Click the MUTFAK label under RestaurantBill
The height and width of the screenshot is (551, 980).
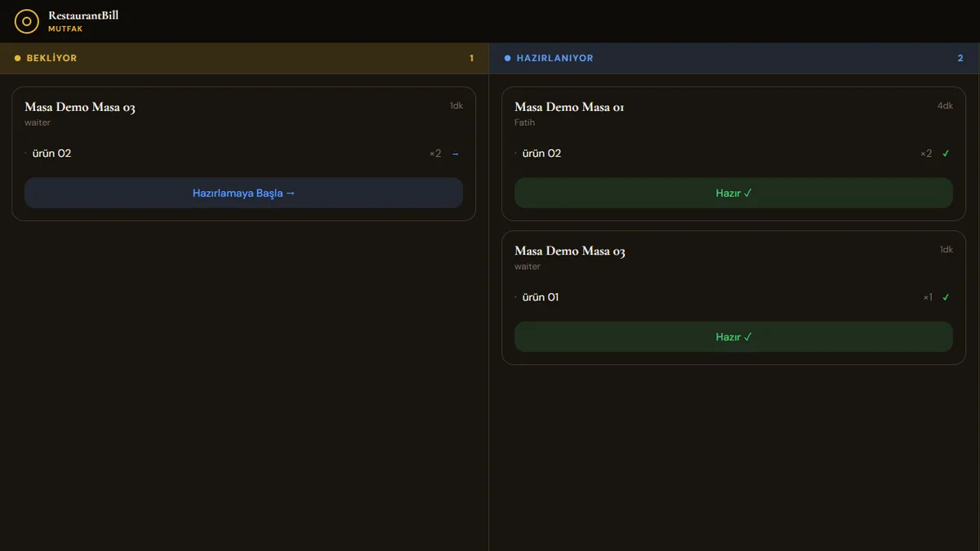pos(65,29)
